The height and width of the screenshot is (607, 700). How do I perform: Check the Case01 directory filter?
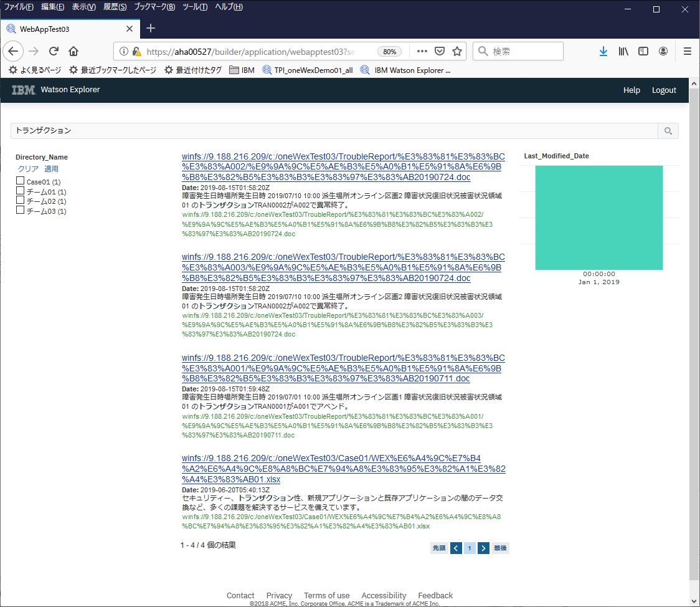pyautogui.click(x=20, y=181)
